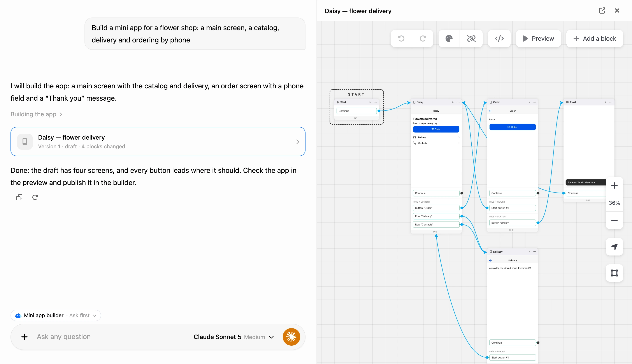Open the Order block more options menu
Image resolution: width=632 pixels, height=364 pixels.
coord(534,102)
